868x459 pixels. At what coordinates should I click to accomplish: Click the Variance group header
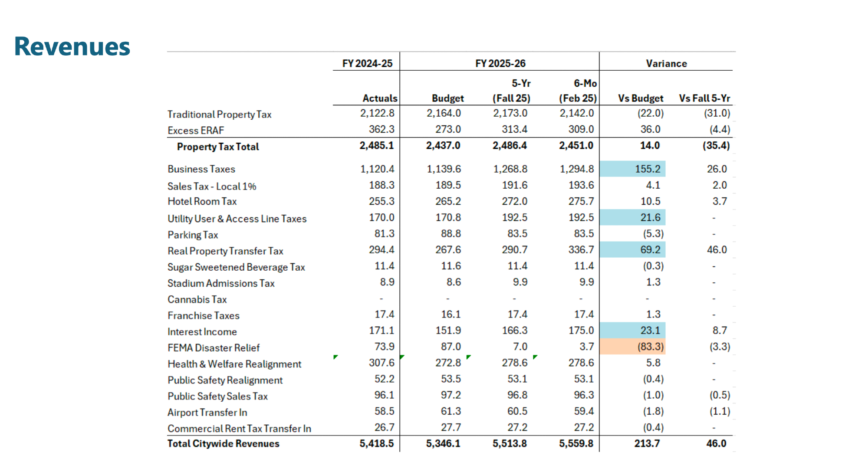point(666,63)
